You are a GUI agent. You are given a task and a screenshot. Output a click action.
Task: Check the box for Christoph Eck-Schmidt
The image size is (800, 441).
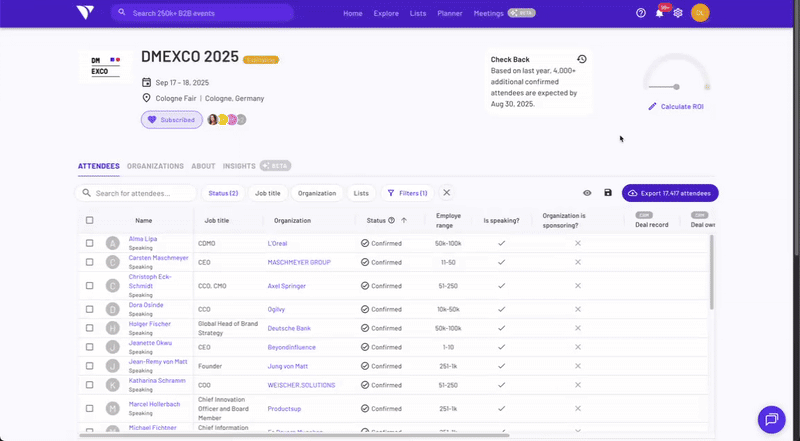[x=89, y=286]
